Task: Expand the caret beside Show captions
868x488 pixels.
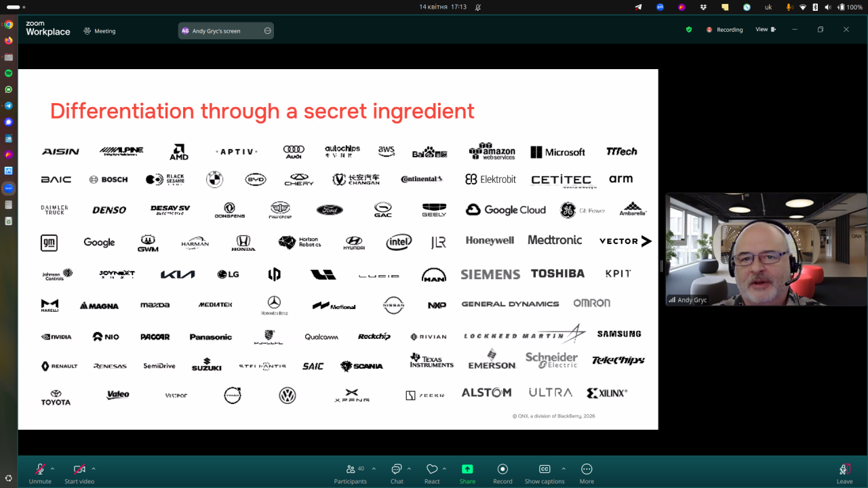Action: [x=564, y=468]
